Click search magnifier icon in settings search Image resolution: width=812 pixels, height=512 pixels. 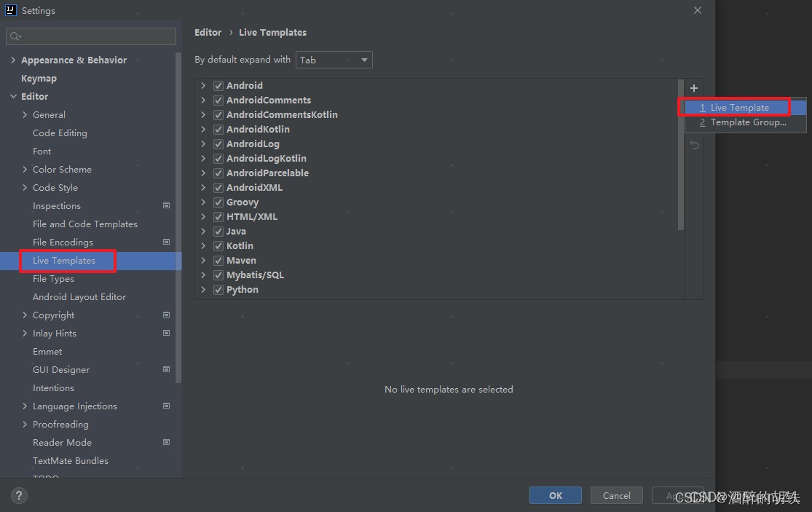coord(15,36)
